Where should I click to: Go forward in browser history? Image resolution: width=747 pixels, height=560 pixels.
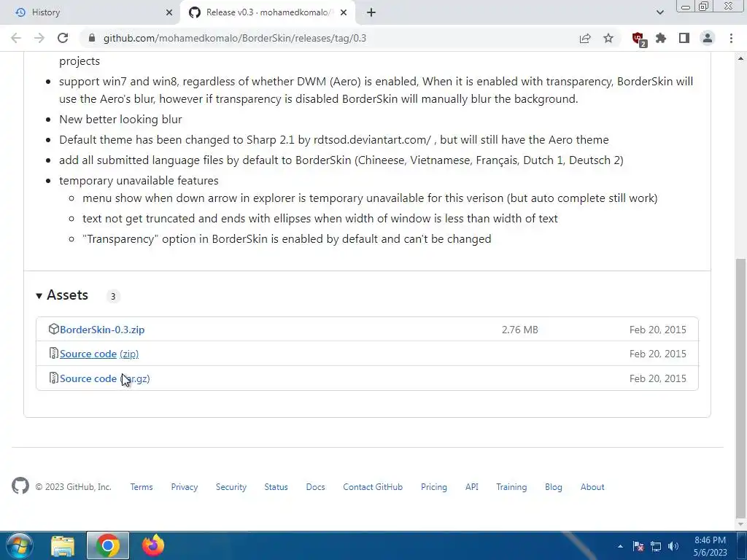pyautogui.click(x=39, y=38)
